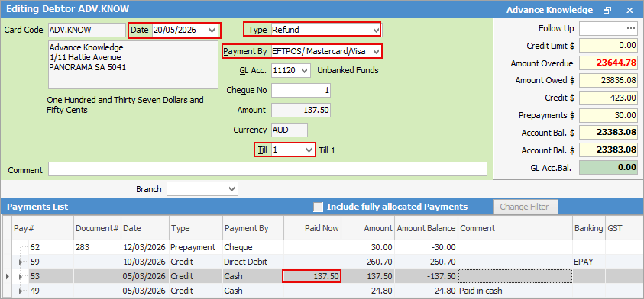Click the Comment input field

click(267, 169)
